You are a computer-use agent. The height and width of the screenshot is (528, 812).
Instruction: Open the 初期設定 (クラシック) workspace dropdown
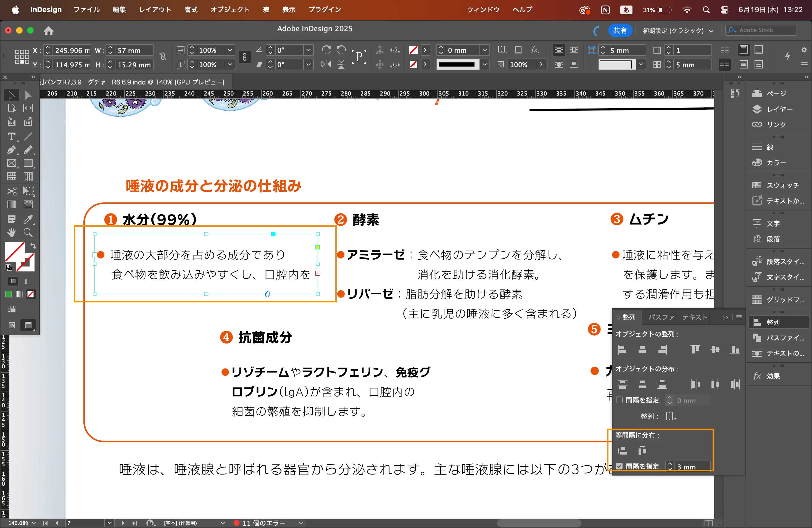coord(677,31)
